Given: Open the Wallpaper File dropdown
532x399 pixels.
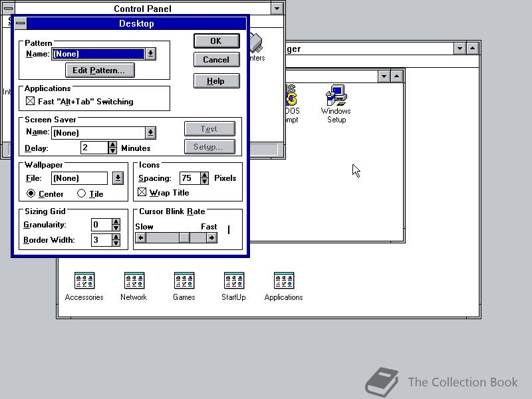Looking at the screenshot, I should coord(117,178).
